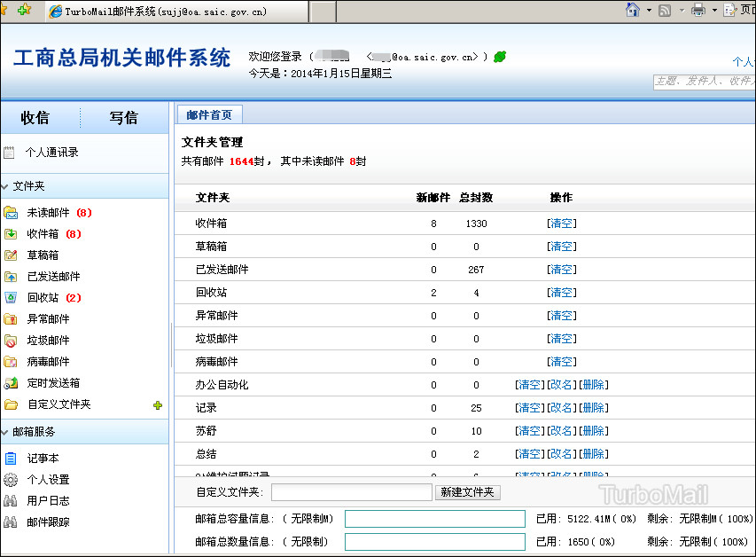Click the personal settings gear icon
The image size is (756, 557).
click(11, 480)
